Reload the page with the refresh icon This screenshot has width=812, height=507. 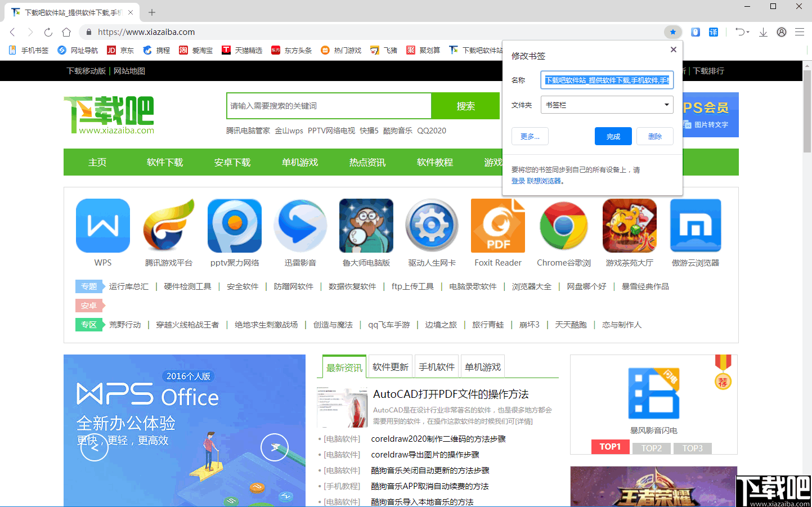point(48,32)
